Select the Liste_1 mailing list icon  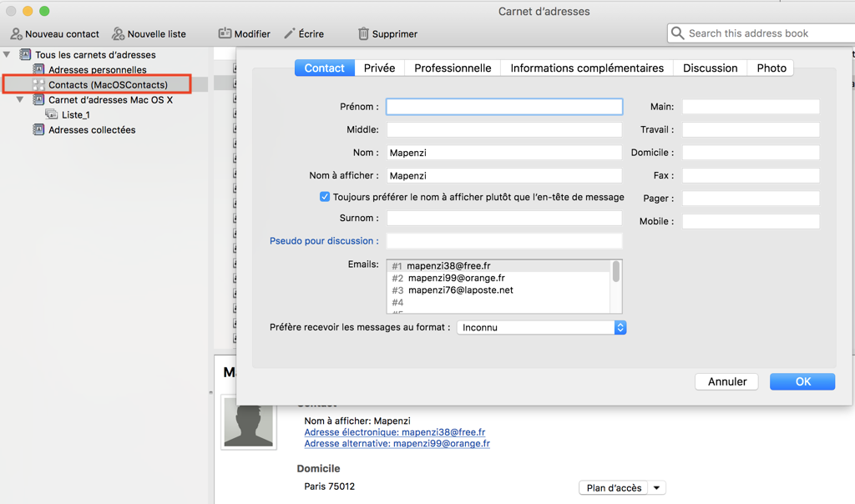(x=52, y=115)
